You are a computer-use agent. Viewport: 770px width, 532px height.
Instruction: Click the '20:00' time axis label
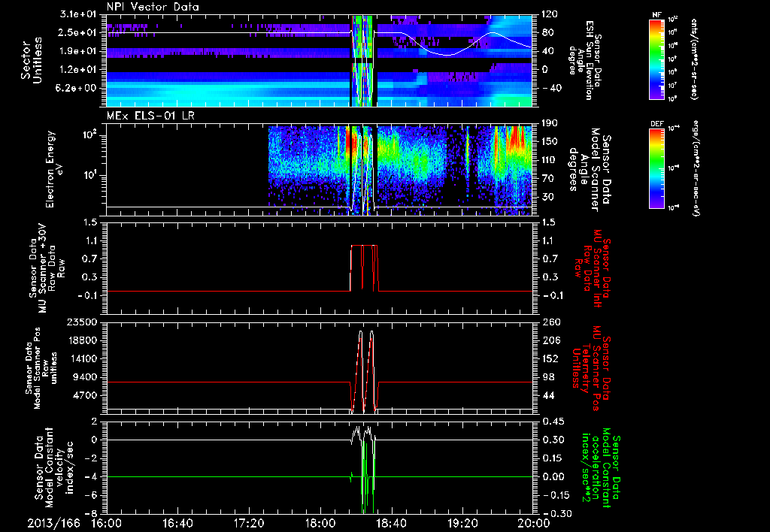[534, 523]
